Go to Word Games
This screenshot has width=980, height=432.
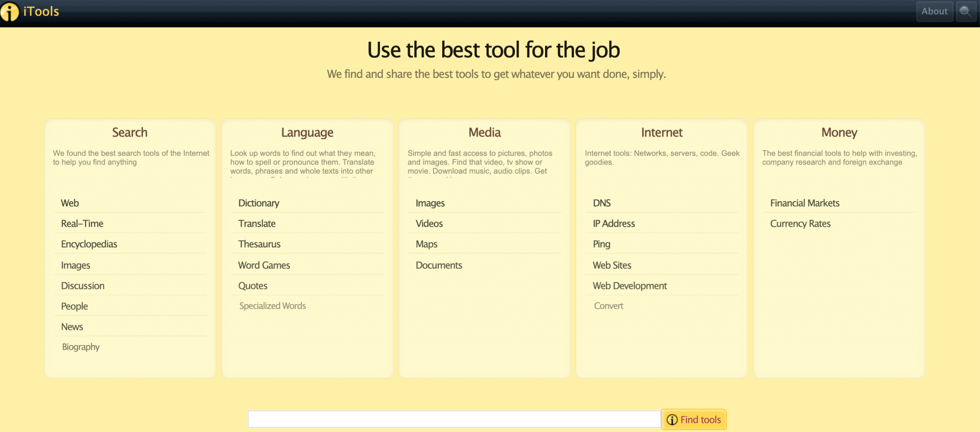pos(264,265)
